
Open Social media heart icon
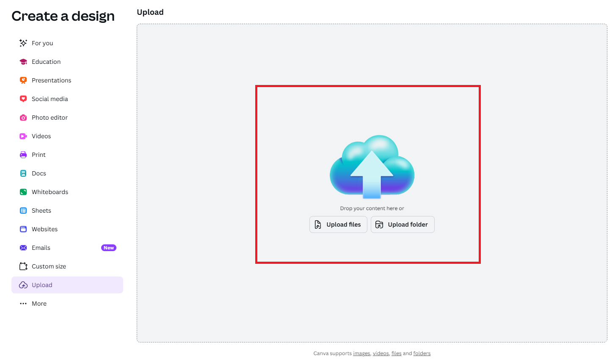tap(23, 99)
